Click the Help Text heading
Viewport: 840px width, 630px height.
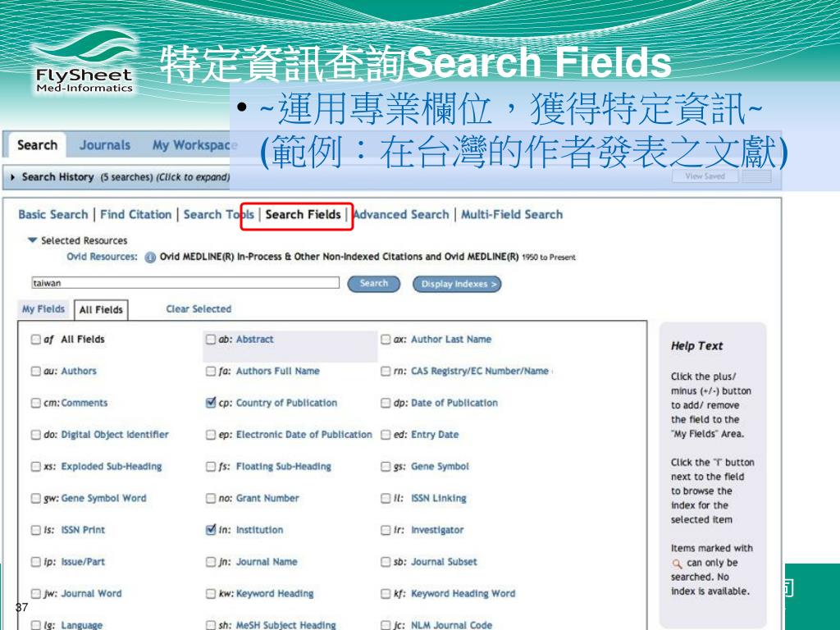[697, 346]
